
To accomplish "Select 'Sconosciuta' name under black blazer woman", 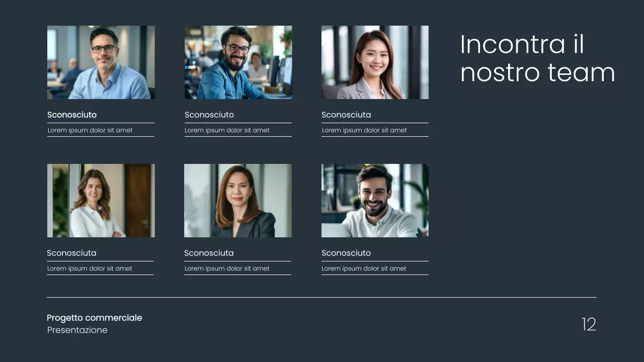I will (209, 253).
